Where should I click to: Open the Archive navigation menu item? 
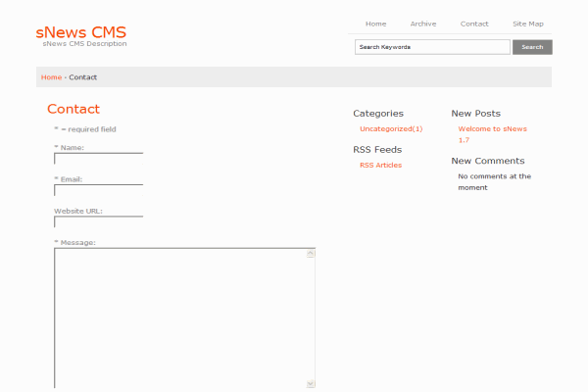pyautogui.click(x=423, y=24)
